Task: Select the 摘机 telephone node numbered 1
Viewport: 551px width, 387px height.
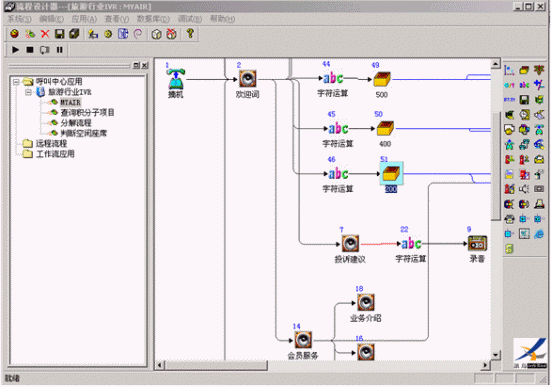Action: 176,79
